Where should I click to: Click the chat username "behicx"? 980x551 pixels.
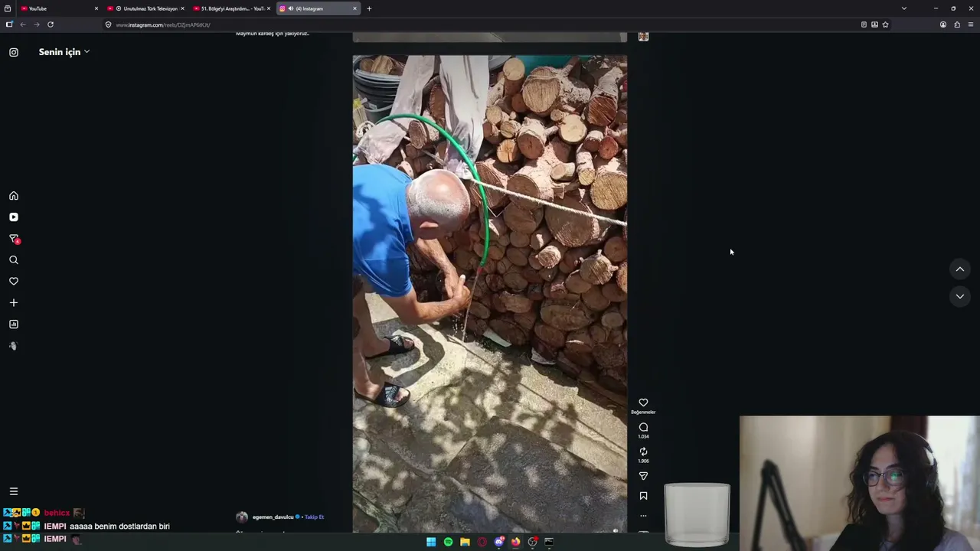tap(57, 513)
